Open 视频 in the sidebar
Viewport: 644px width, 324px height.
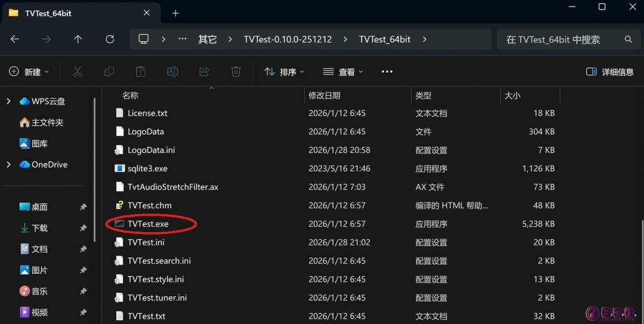33,312
